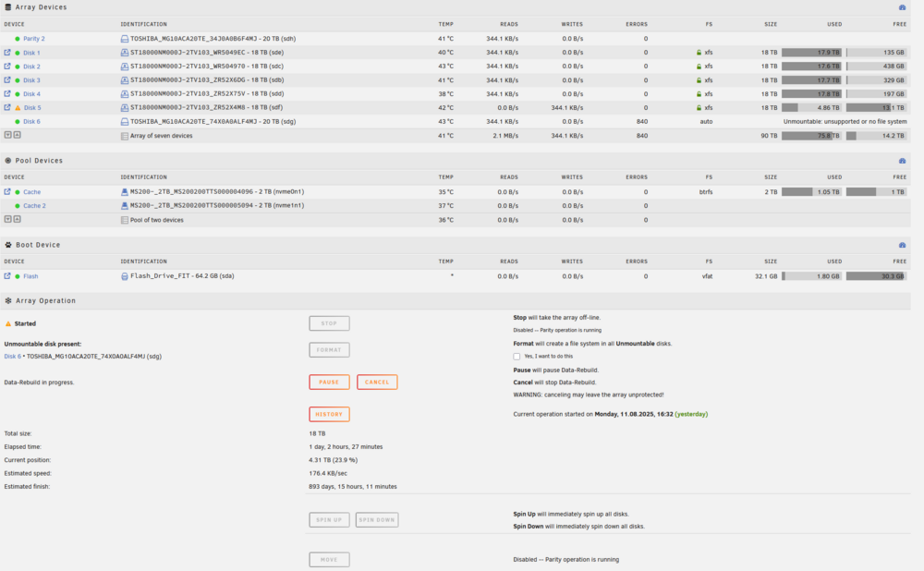
Task: Click the drive icon for ST18000NM000J WR504970
Action: pyautogui.click(x=125, y=67)
